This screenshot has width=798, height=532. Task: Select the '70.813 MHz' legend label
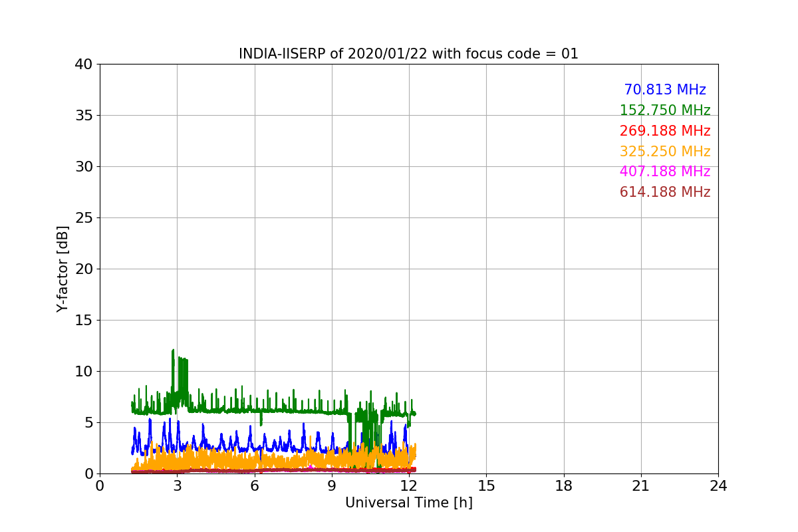pyautogui.click(x=665, y=90)
